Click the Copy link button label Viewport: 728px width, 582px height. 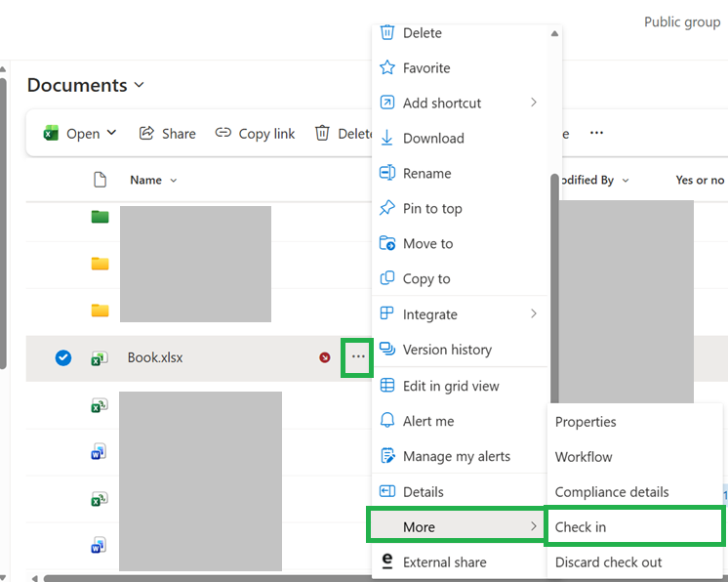click(266, 134)
